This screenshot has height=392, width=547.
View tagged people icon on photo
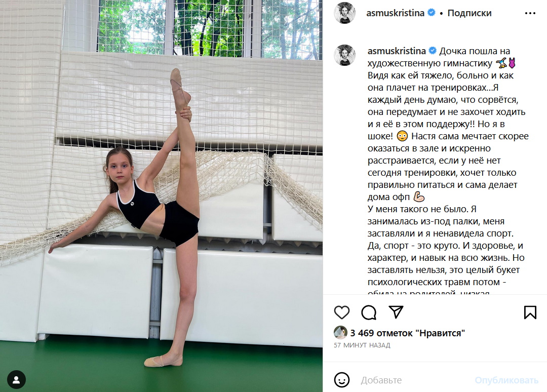click(16, 379)
